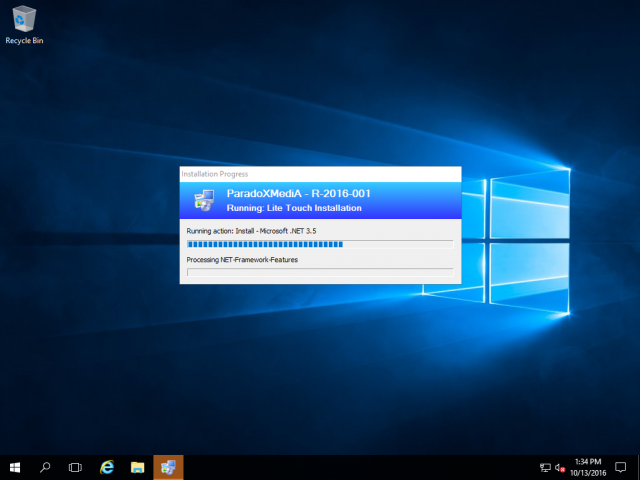Click the 'Running action: Install - Microsoft .NET 3.5' label
This screenshot has height=480, width=640.
point(251,231)
